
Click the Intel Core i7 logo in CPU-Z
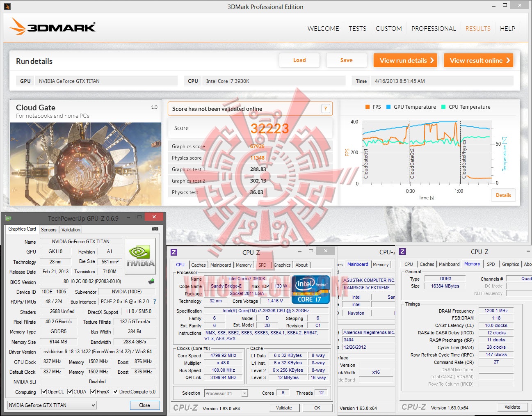(311, 290)
